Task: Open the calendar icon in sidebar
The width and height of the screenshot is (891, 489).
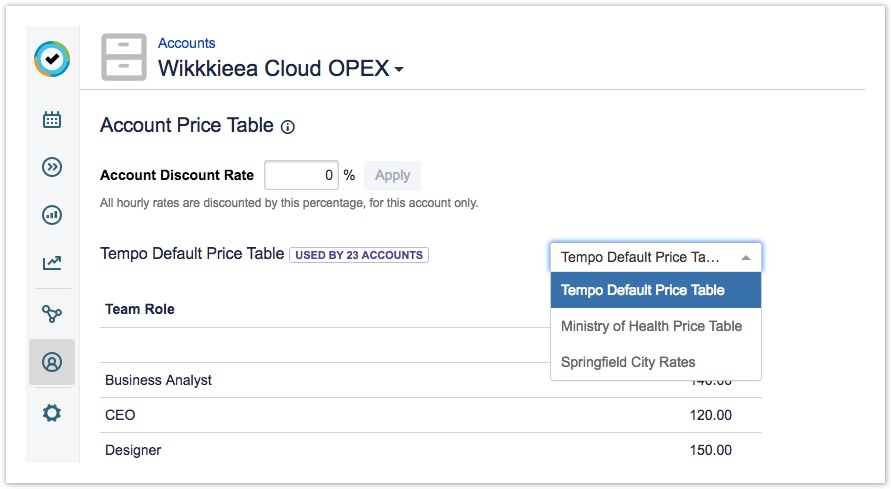Action: pos(52,120)
